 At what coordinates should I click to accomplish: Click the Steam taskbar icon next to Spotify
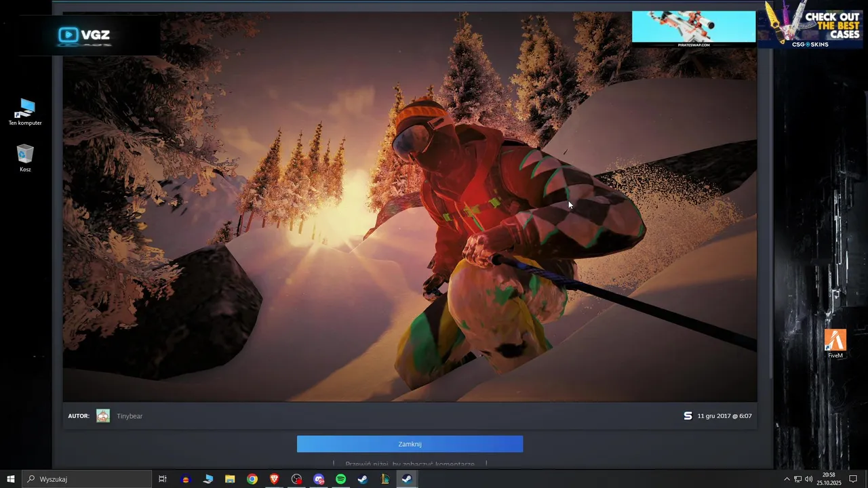coord(363,479)
